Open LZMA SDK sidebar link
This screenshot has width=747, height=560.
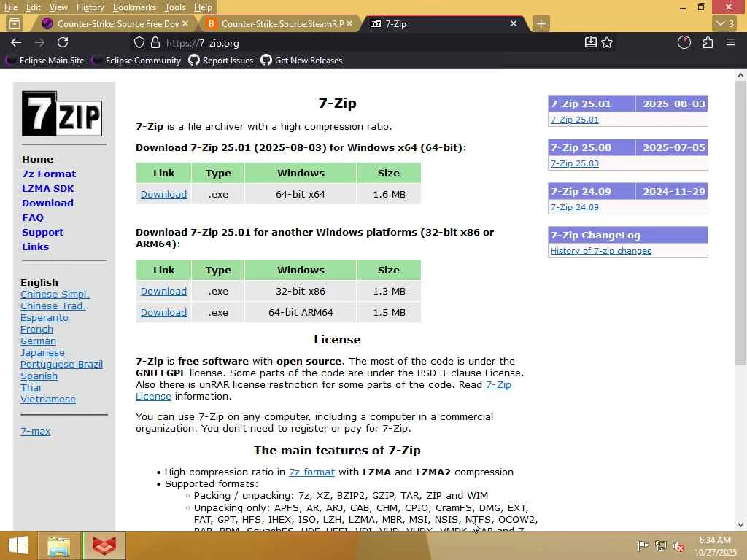(x=47, y=189)
